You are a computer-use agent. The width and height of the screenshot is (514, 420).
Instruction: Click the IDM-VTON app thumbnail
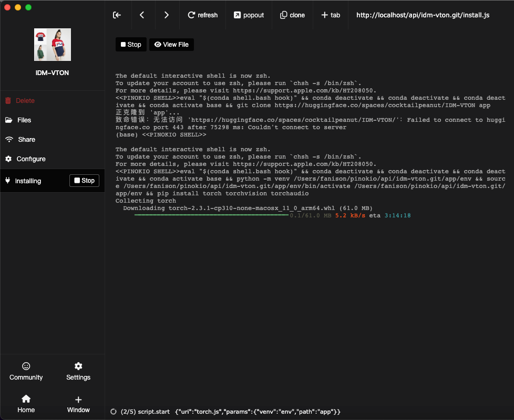[x=53, y=45]
